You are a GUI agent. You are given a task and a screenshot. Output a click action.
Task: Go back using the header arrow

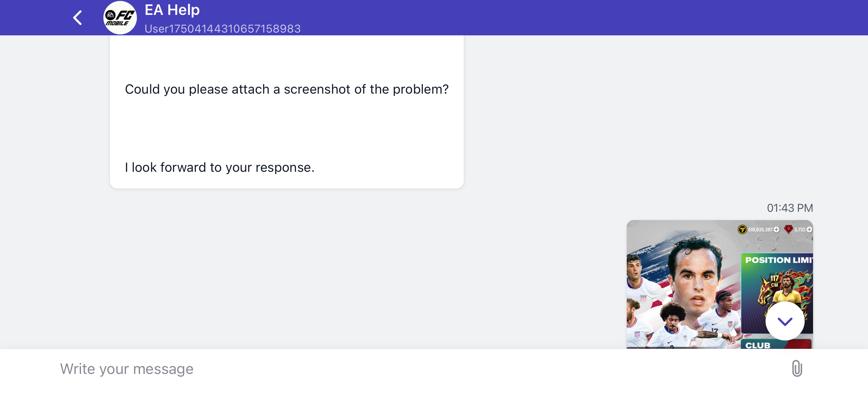point(78,18)
